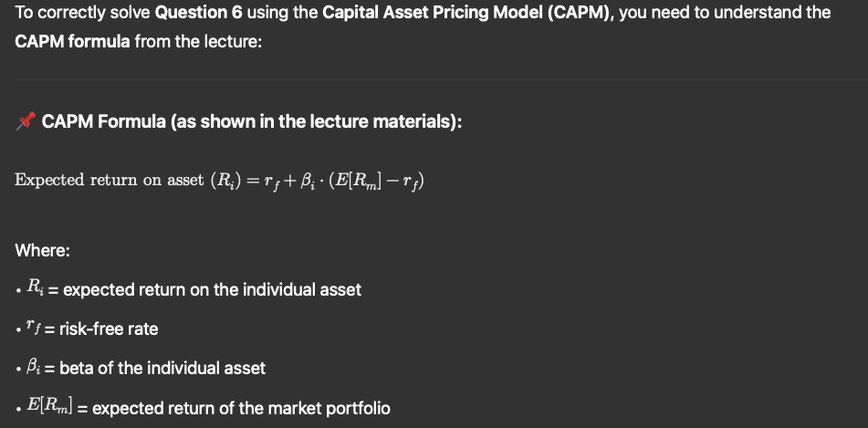The image size is (868, 428).
Task: Click the Ri symbol in first bullet
Action: (35, 287)
